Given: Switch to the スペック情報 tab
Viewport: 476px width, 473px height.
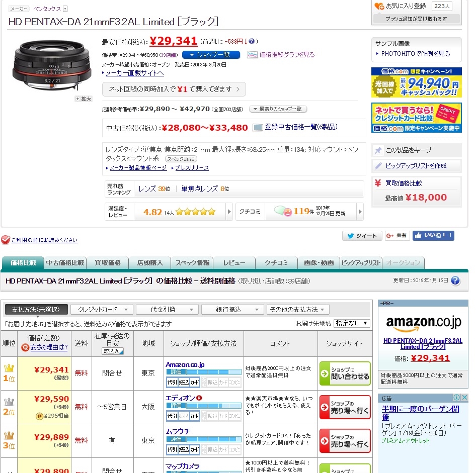Looking at the screenshot, I should tap(192, 262).
